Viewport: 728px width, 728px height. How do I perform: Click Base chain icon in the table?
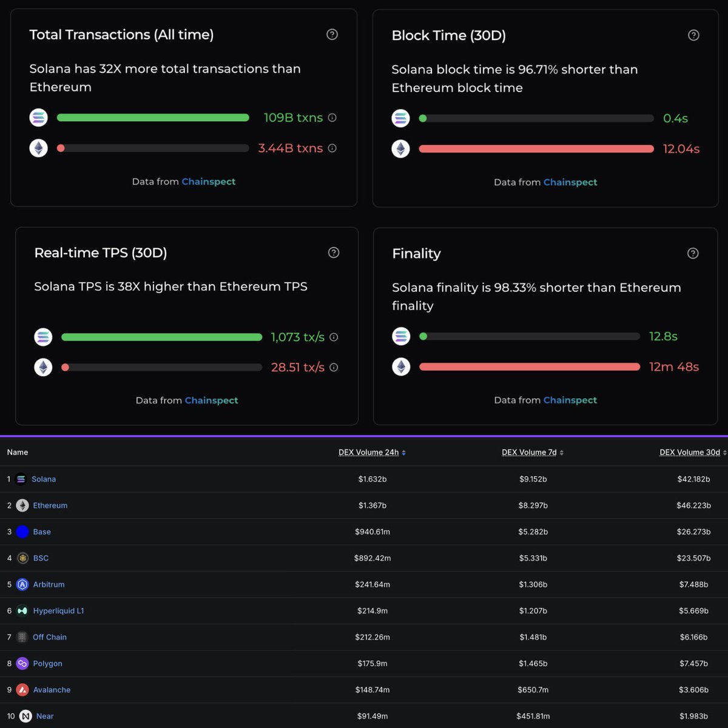[22, 531]
